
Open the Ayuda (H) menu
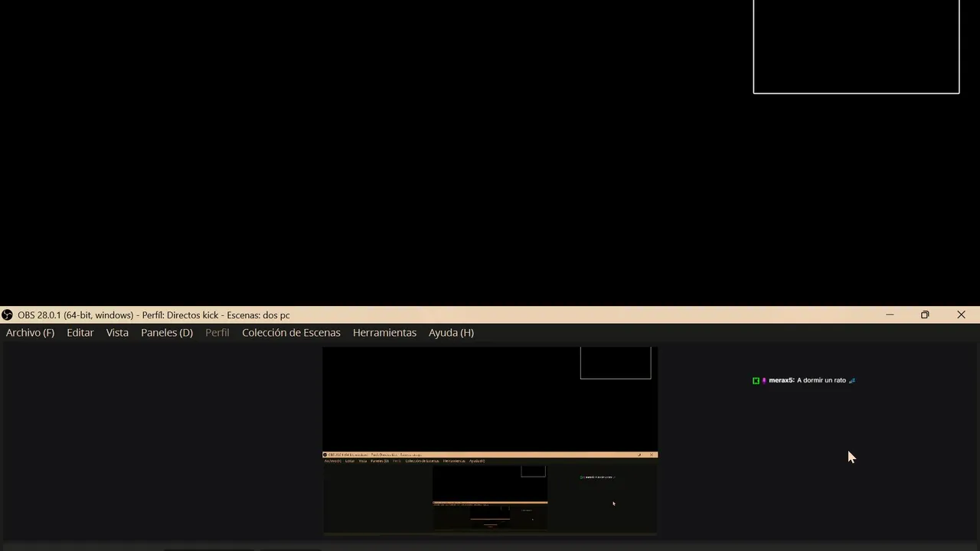451,333
